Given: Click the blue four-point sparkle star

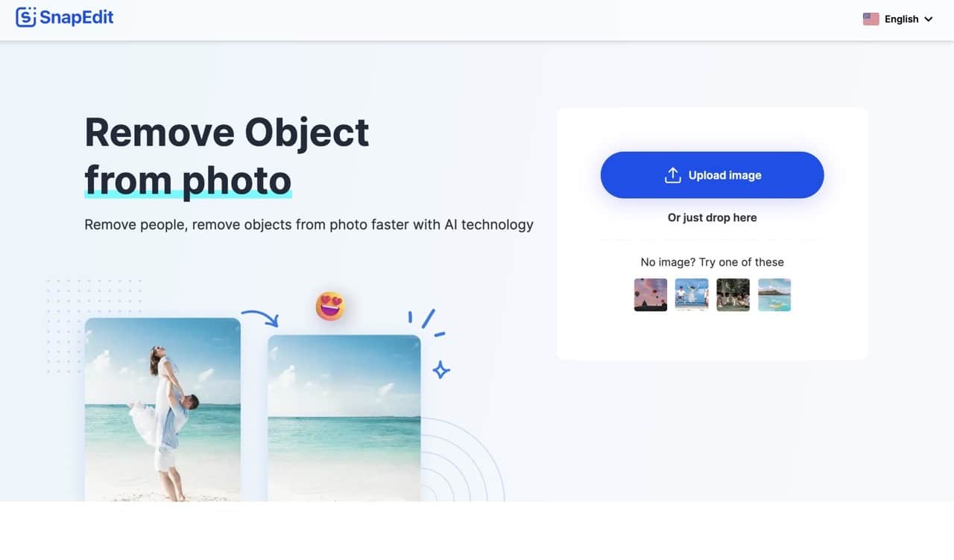Looking at the screenshot, I should click(x=441, y=369).
